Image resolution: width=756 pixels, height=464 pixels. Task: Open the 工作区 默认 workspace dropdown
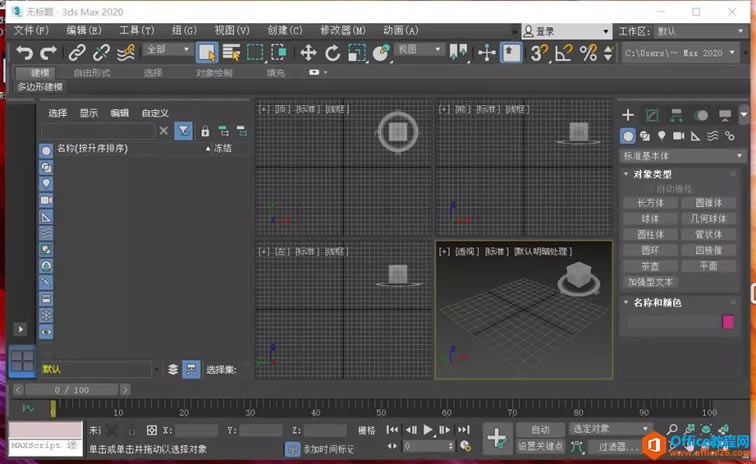pos(700,31)
